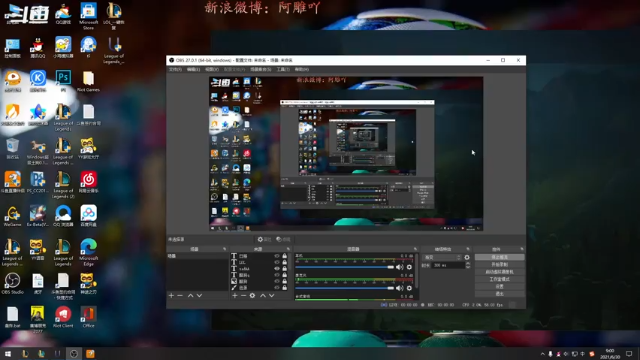
Task: Undock the Audio Mixer panel with its header icon
Action: (416, 249)
